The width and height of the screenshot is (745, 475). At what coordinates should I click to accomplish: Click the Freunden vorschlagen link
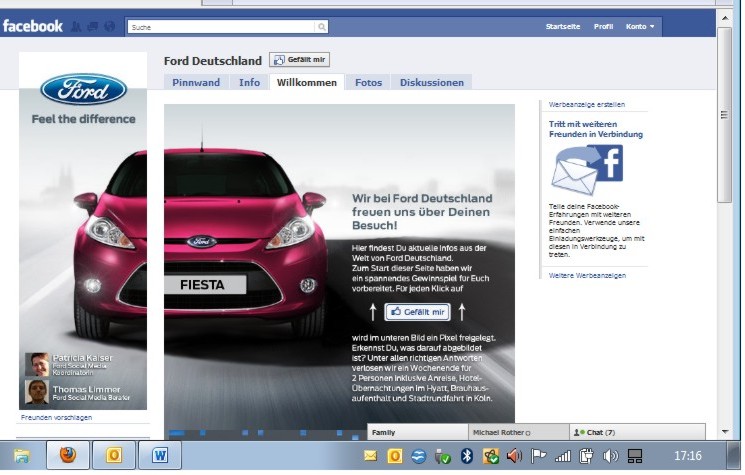pyautogui.click(x=57, y=418)
